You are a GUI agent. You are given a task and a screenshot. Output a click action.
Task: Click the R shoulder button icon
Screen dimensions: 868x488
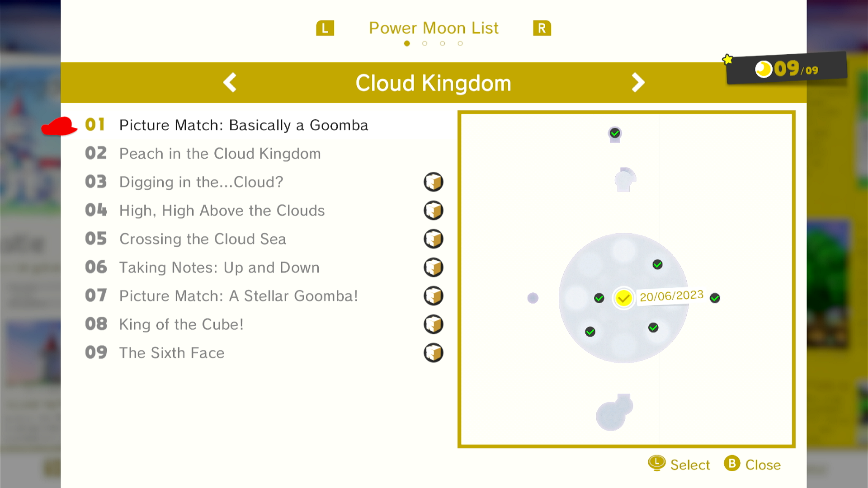(x=542, y=28)
